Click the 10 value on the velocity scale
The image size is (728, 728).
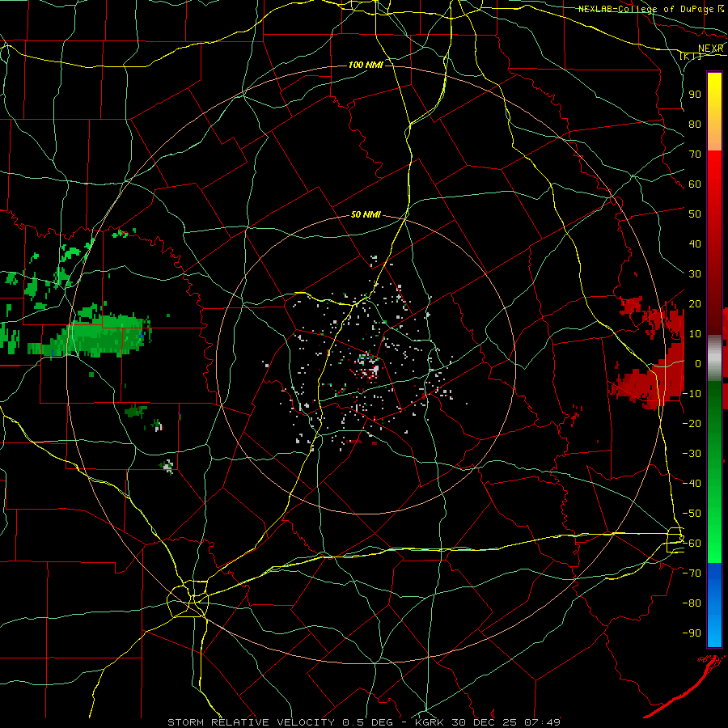click(695, 334)
